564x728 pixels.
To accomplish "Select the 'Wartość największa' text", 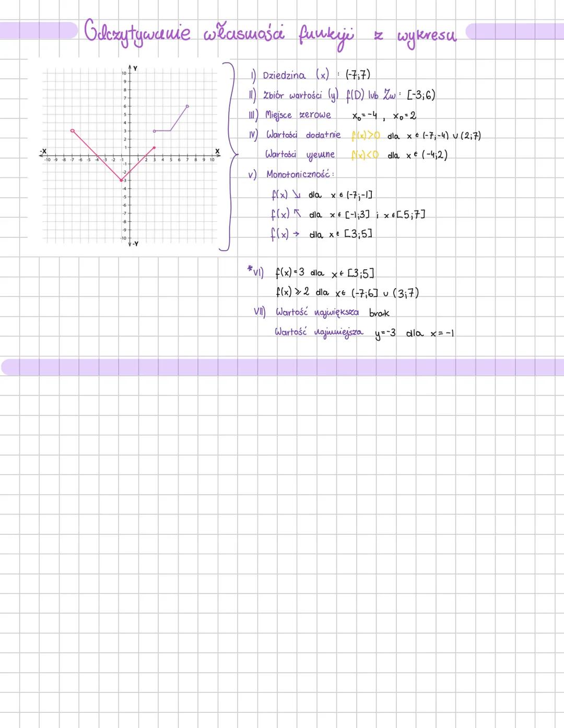I will click(317, 313).
